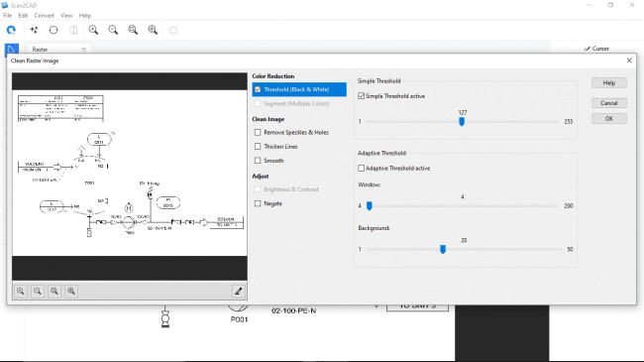This screenshot has height=362, width=644.
Task: Click the fourth zoom button under the preview
Action: point(71,292)
